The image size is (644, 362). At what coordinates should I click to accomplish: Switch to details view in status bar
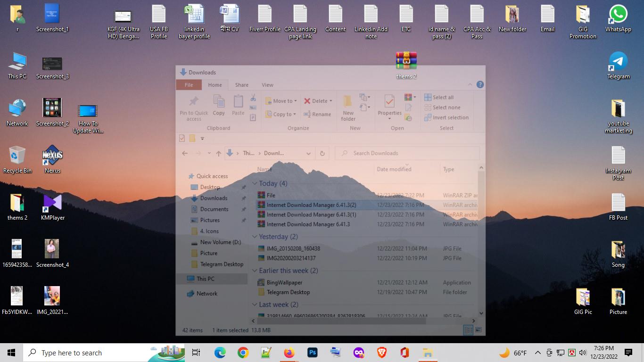pyautogui.click(x=468, y=330)
